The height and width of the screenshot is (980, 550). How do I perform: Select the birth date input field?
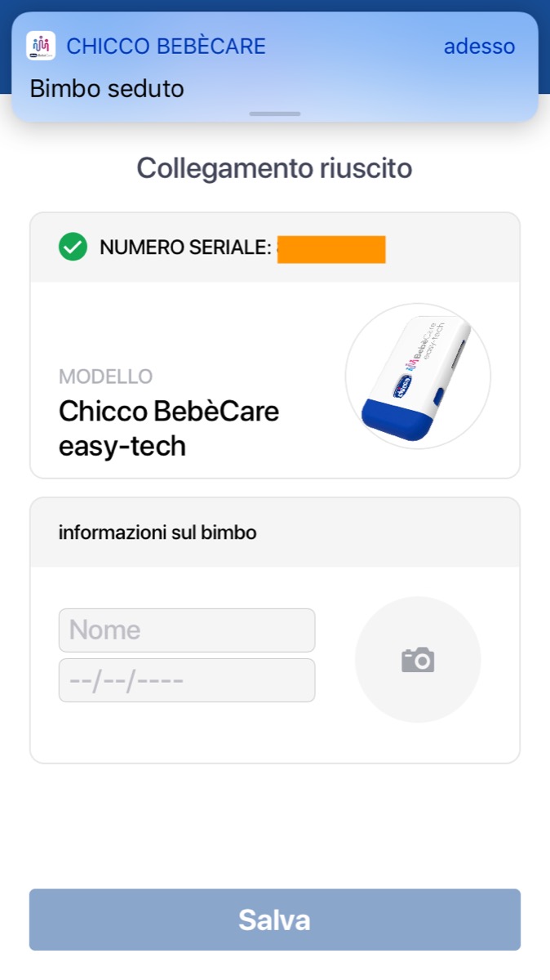pos(187,680)
